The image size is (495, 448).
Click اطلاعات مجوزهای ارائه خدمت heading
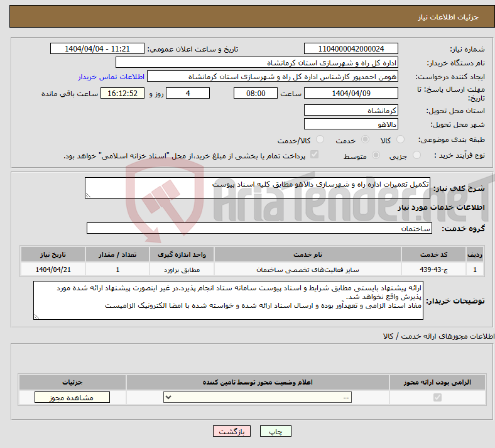[x=439, y=336]
